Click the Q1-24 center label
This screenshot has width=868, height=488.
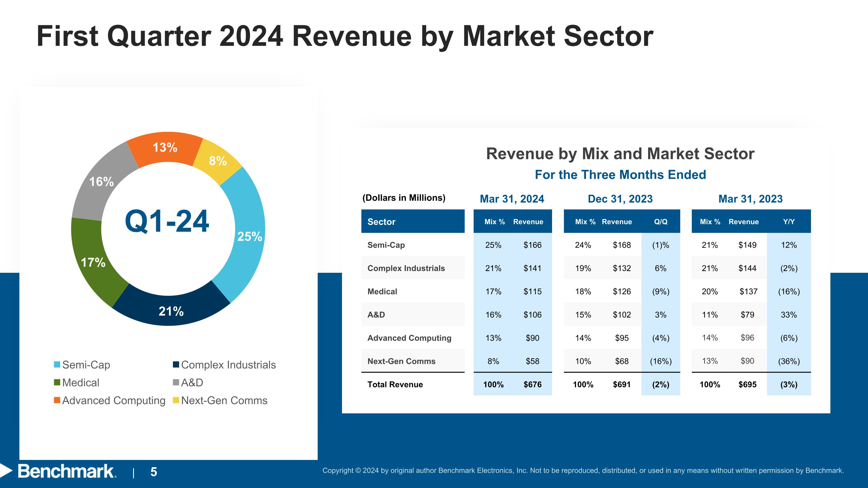[167, 221]
